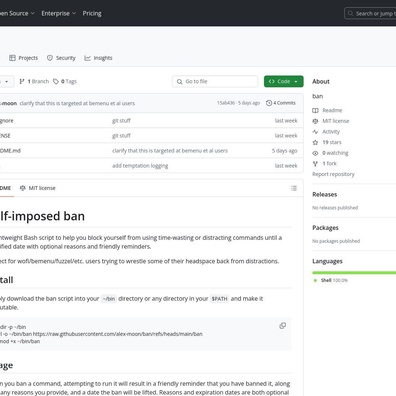The width and height of the screenshot is (396, 396).
Task: Open the Insights tab
Action: pos(98,58)
